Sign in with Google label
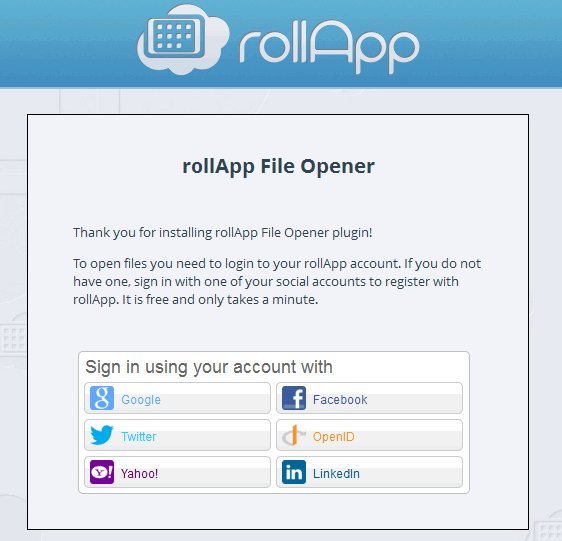Image resolution: width=562 pixels, height=541 pixels. tap(141, 400)
